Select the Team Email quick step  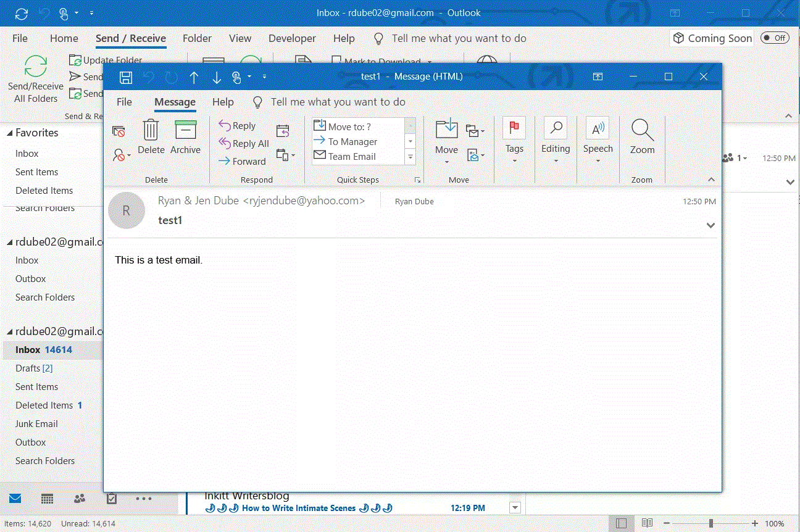(x=358, y=156)
